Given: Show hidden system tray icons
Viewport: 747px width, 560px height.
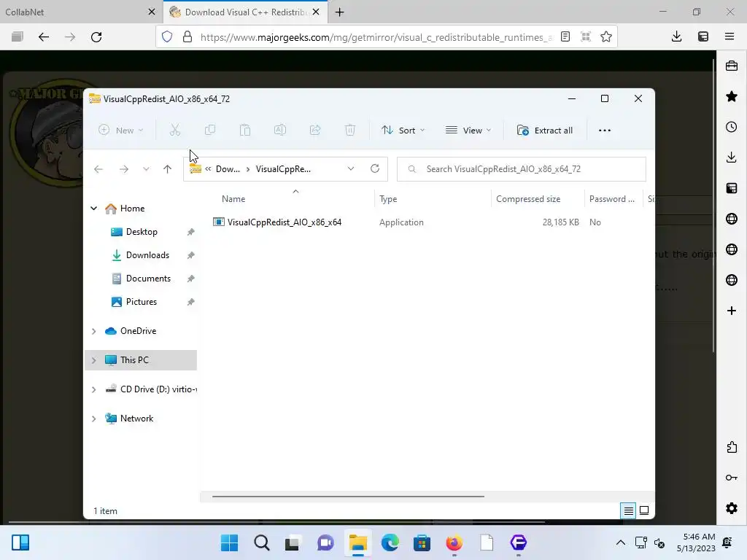Looking at the screenshot, I should tap(620, 542).
